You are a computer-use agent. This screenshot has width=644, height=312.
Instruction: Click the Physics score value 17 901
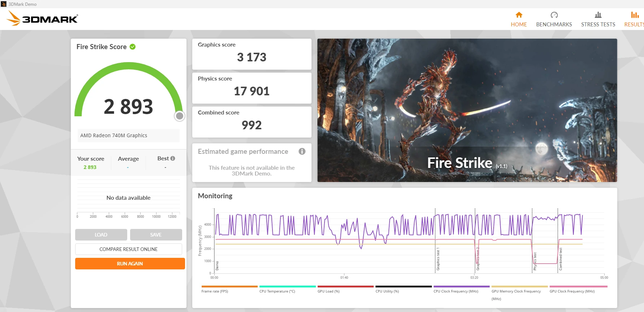[252, 91]
